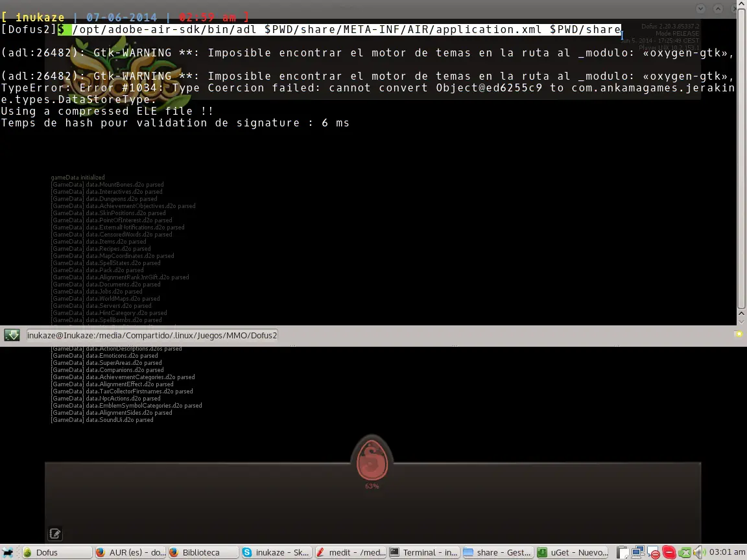
Task: Open the volume speaker tray icon
Action: tap(699, 553)
